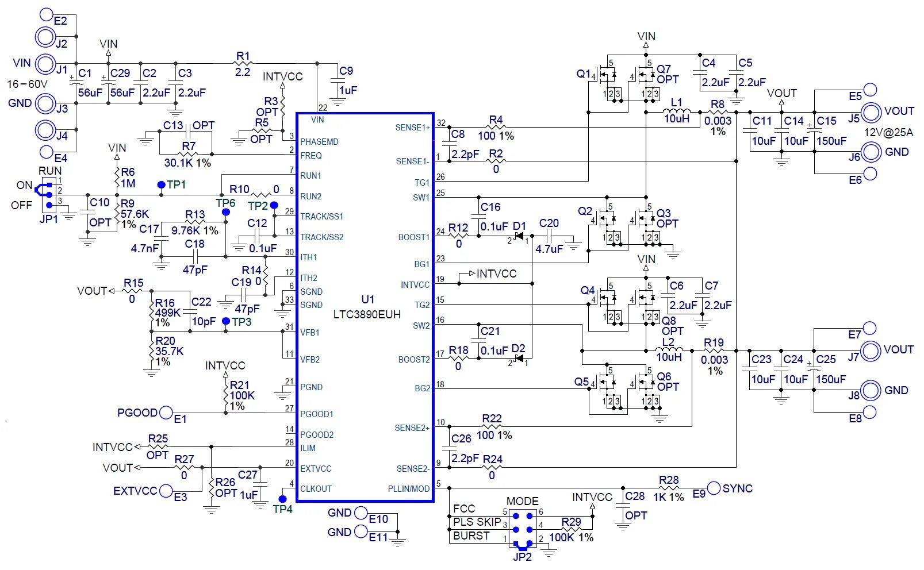Click test point TP6 dot
924x570 pixels.
[x=226, y=212]
